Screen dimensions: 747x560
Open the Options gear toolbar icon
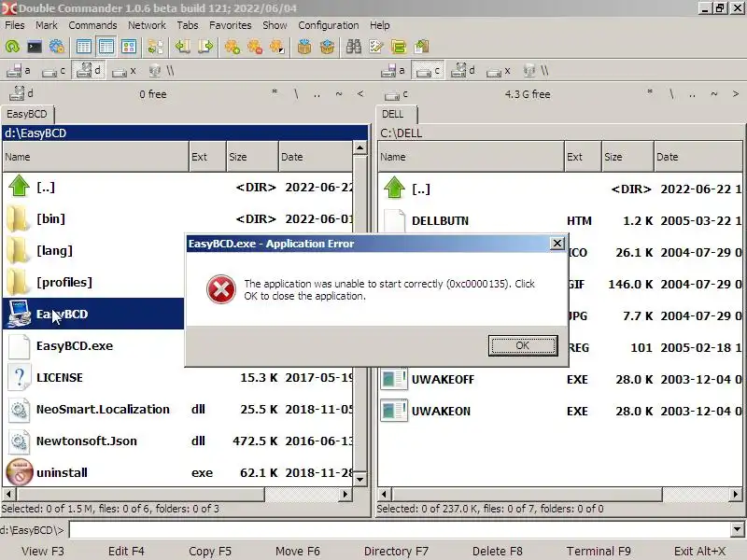tap(57, 47)
